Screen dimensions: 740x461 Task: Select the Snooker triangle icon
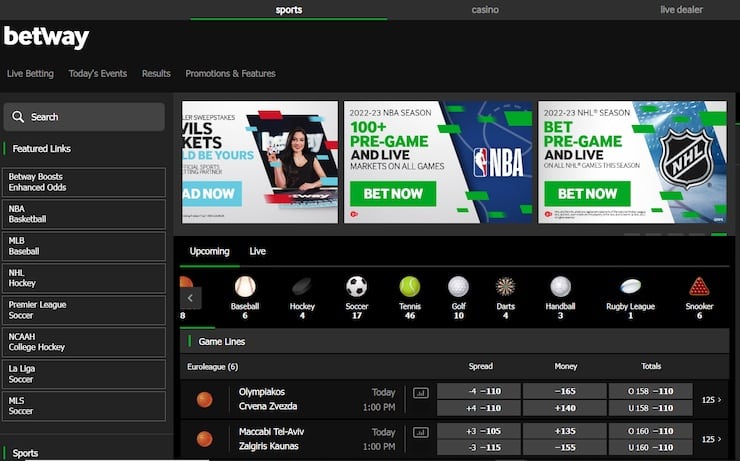click(699, 286)
